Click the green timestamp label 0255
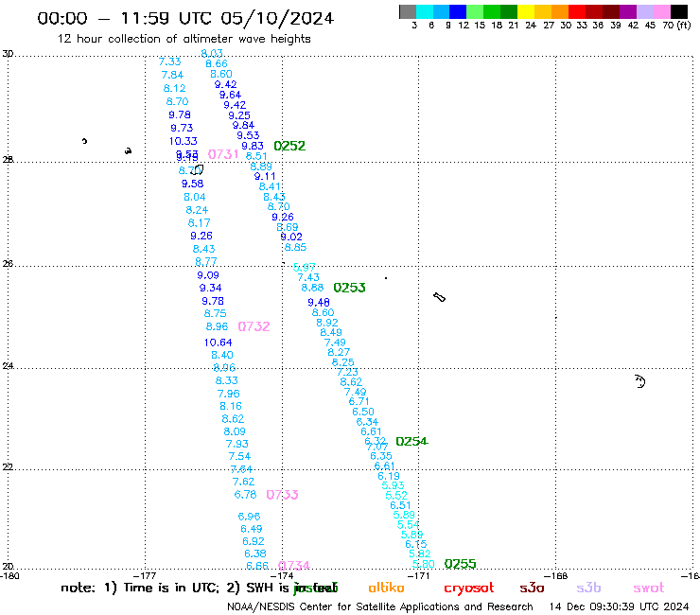700x615 pixels. pyautogui.click(x=460, y=564)
